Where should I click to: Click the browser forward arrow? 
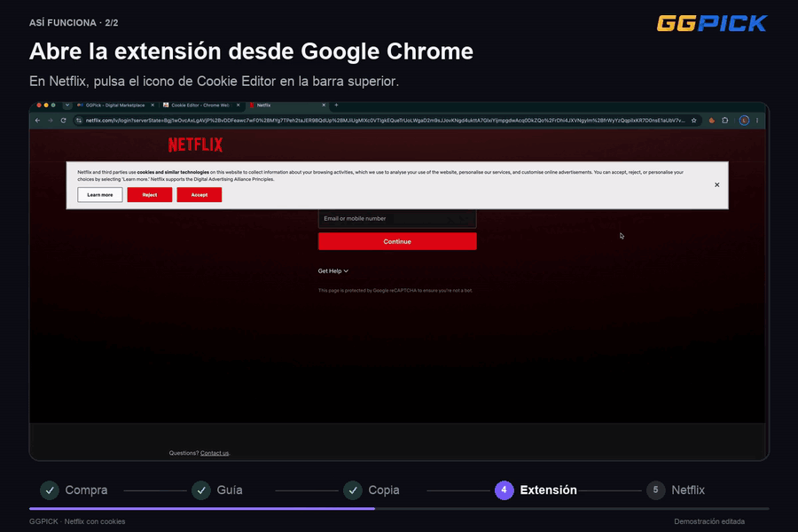pos(51,121)
